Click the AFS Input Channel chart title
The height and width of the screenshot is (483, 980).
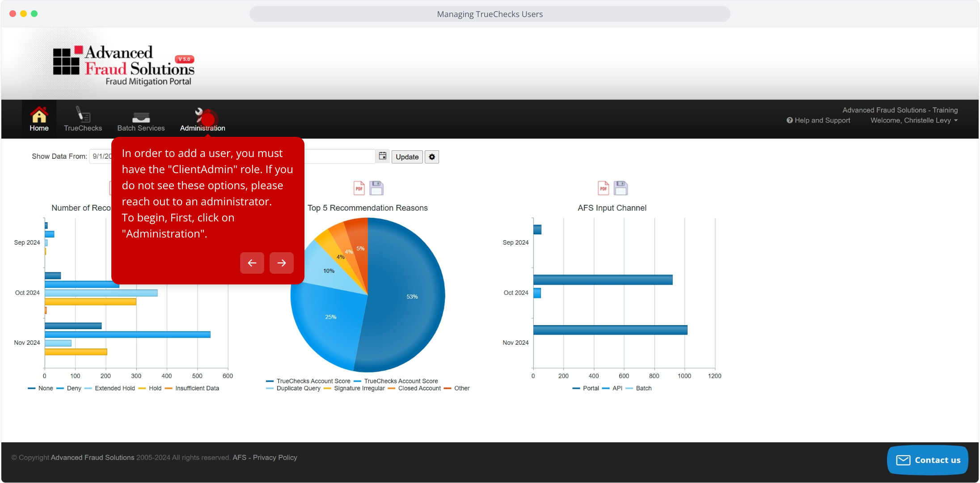pyautogui.click(x=612, y=208)
